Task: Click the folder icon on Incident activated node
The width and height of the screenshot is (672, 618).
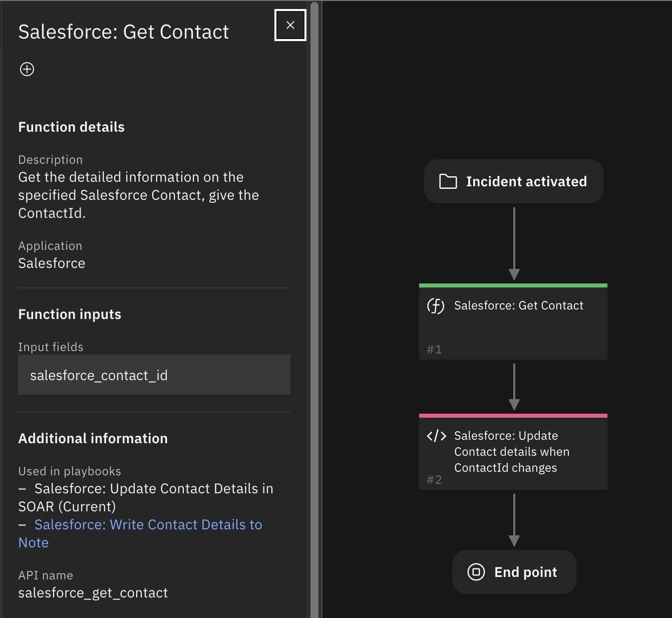Action: 448,181
